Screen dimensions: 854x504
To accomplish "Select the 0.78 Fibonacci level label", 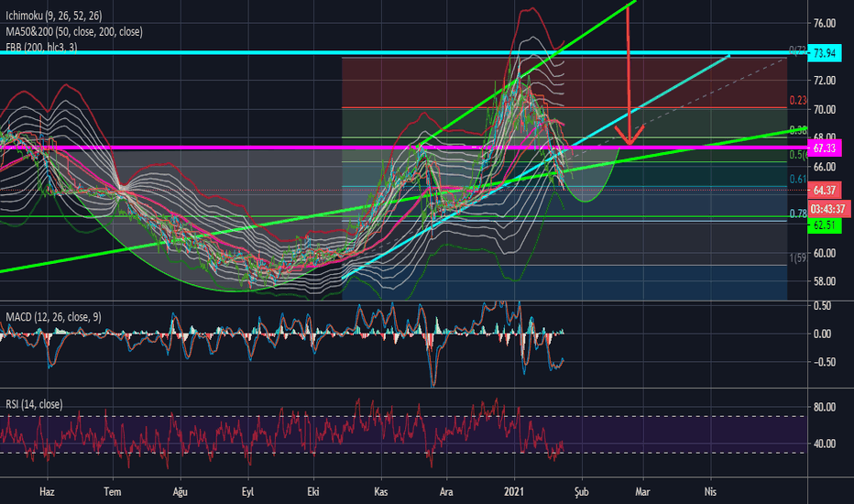I will point(798,213).
